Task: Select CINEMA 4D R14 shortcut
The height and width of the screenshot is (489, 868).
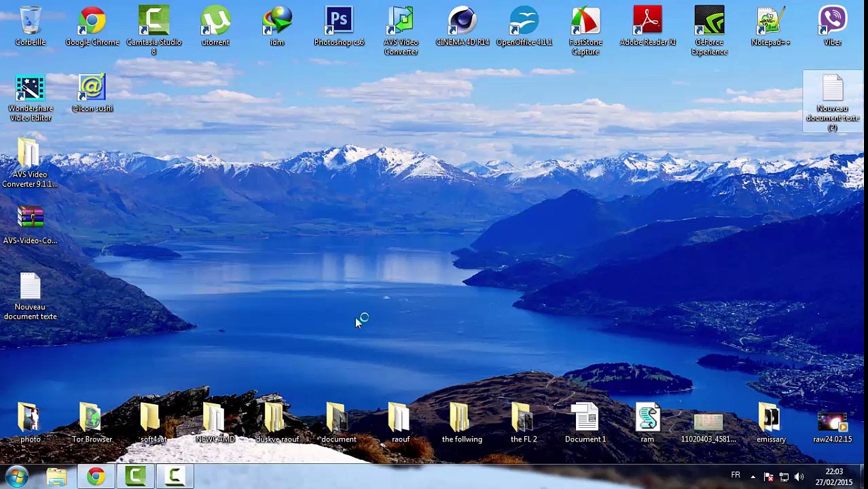Action: pos(463,26)
